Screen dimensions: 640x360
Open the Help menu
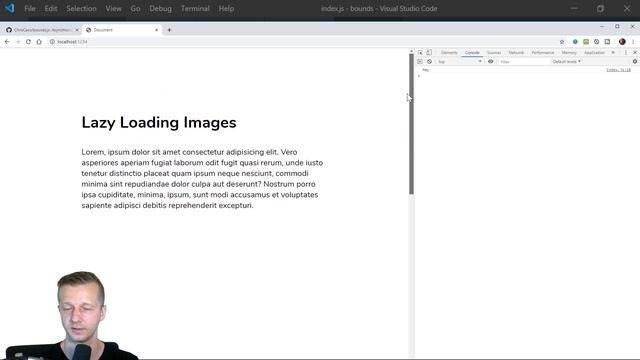click(226, 9)
